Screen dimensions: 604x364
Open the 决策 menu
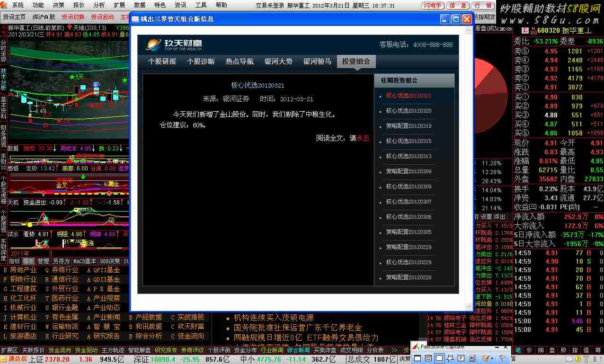coord(59,5)
